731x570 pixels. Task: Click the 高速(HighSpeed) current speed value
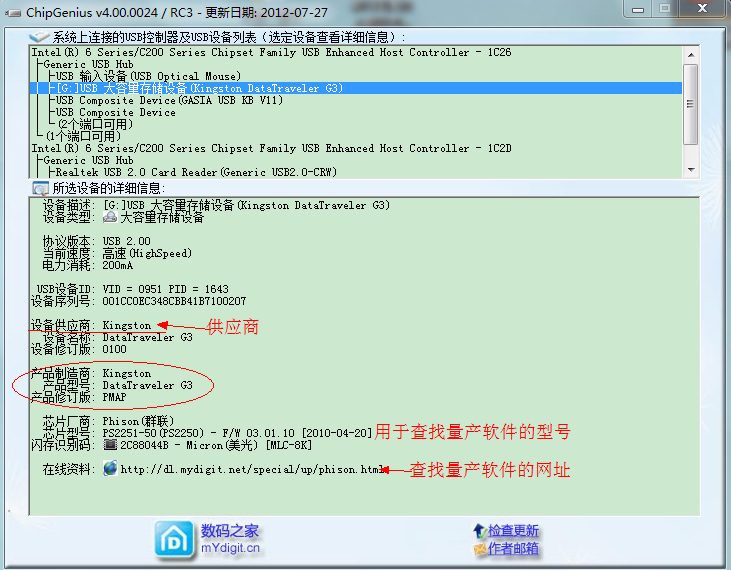[147, 253]
